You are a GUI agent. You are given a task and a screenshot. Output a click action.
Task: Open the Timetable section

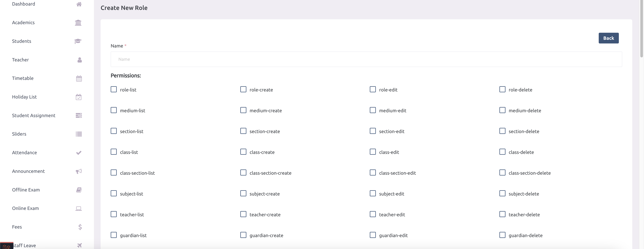point(22,78)
